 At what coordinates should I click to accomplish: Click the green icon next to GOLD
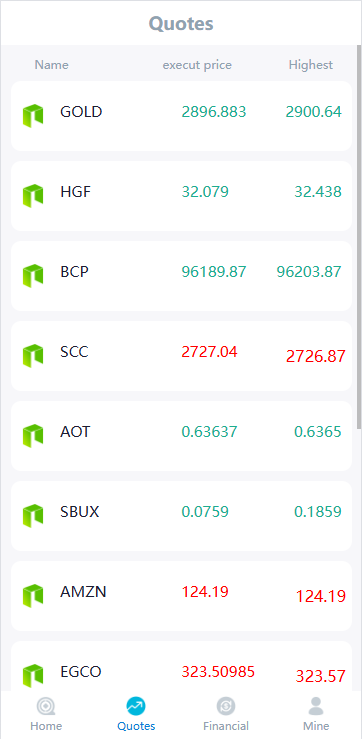(x=33, y=115)
